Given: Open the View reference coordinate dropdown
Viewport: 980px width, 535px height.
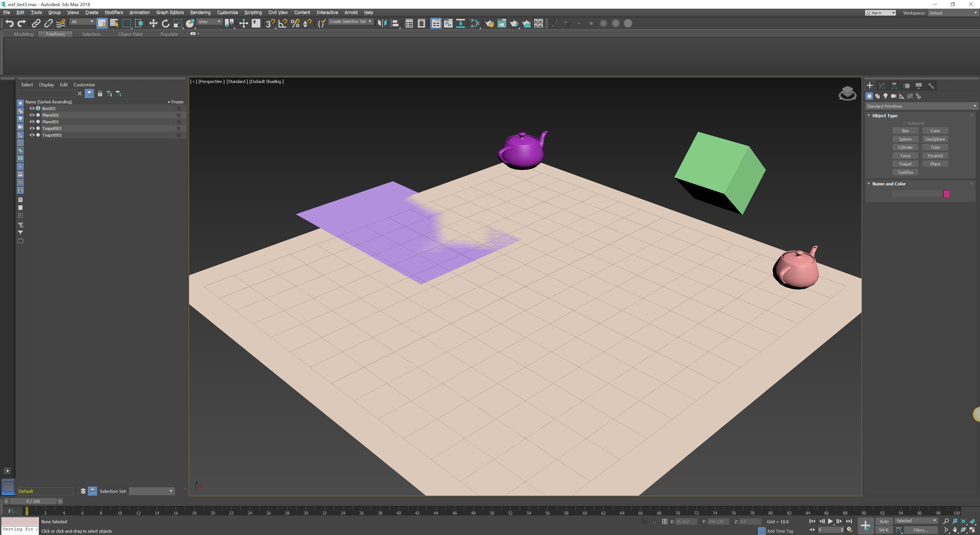Looking at the screenshot, I should 210,22.
